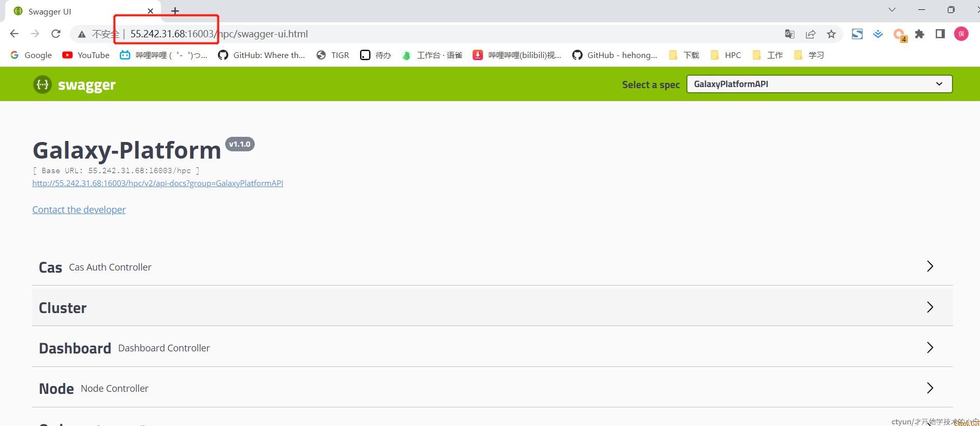Open the GitHub - hehong... bookmark

point(614,55)
